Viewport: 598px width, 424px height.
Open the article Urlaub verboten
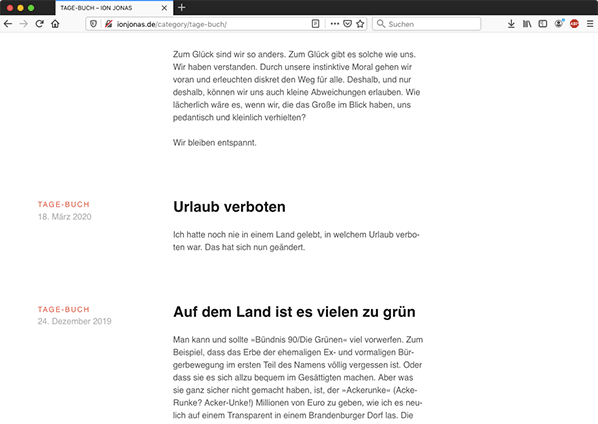point(229,207)
